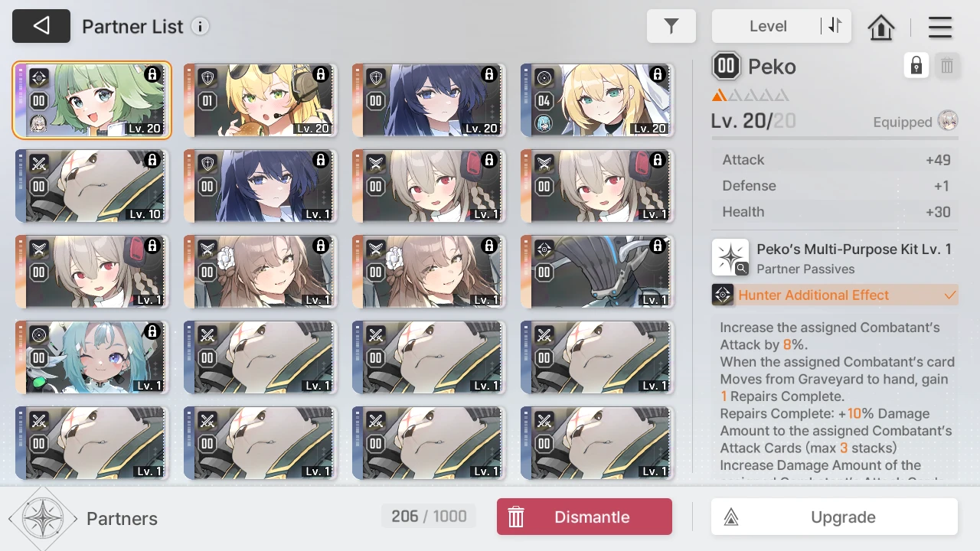
Task: Click Peko's level progress bar
Action: (x=835, y=139)
